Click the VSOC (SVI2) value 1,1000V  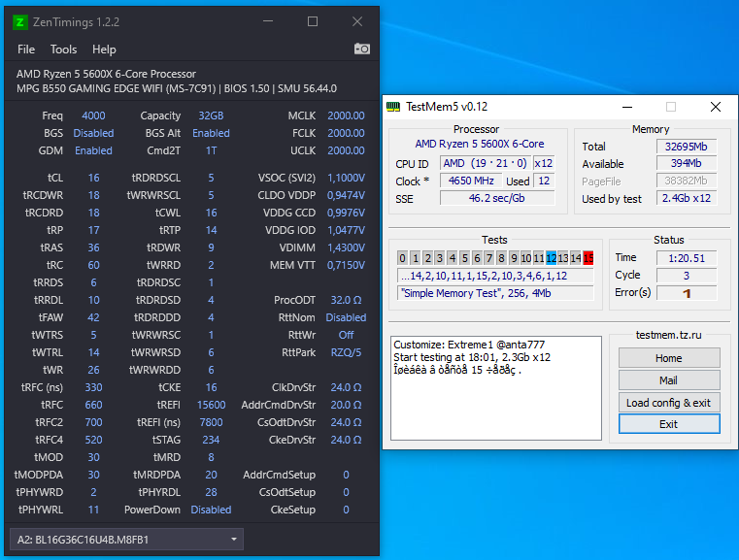[346, 178]
